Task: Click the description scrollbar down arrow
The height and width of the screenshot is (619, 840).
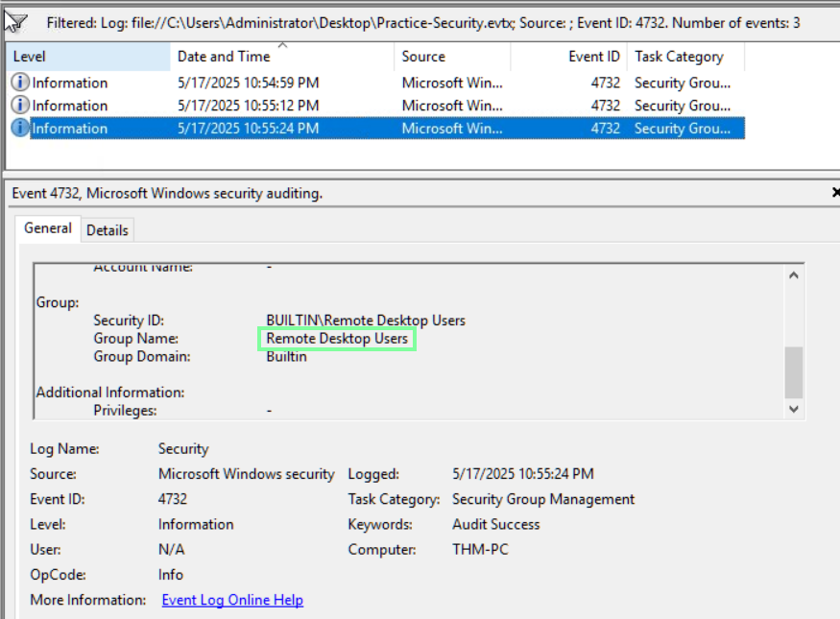Action: (793, 408)
